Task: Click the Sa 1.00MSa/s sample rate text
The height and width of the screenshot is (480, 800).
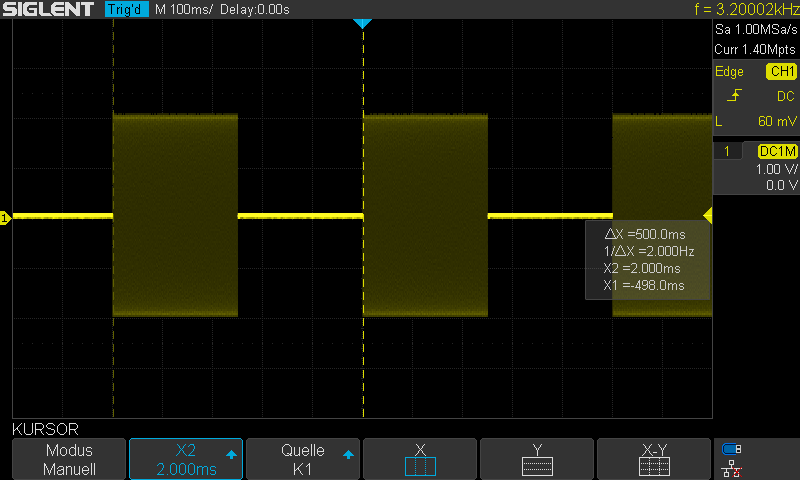Action: [756, 30]
